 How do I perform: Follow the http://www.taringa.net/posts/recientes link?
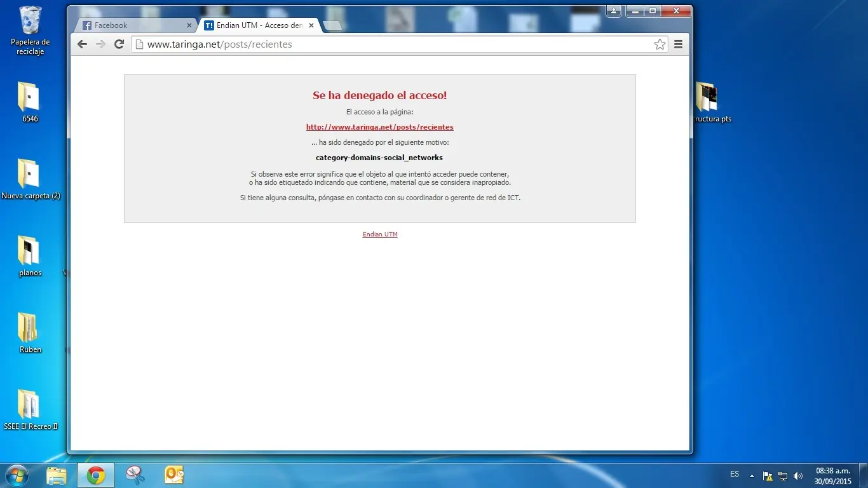click(380, 127)
